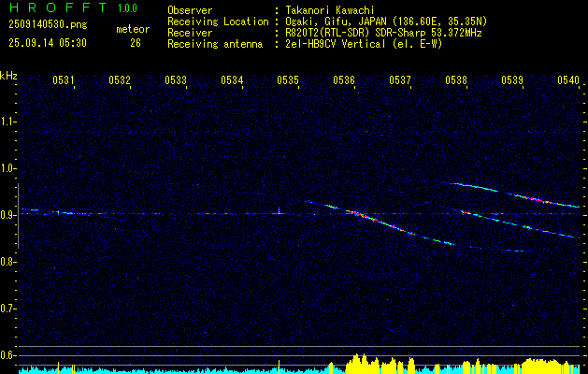Click the gray vertical frequency-range bar near 0.9
588x374 pixels.
[x=18, y=216]
